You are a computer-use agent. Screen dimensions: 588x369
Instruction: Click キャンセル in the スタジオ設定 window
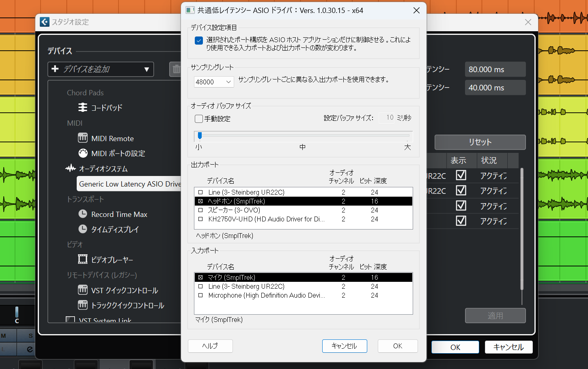508,347
